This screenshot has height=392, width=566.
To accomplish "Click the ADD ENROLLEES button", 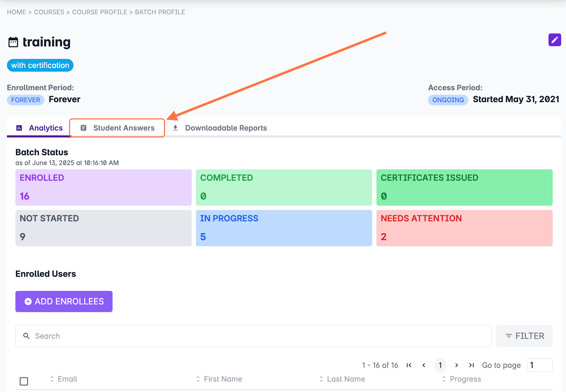I will tap(64, 301).
